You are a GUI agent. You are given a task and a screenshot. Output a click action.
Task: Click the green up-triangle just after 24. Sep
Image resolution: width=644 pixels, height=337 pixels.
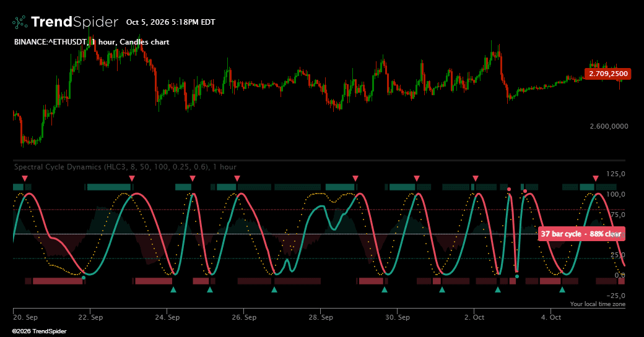click(x=173, y=290)
